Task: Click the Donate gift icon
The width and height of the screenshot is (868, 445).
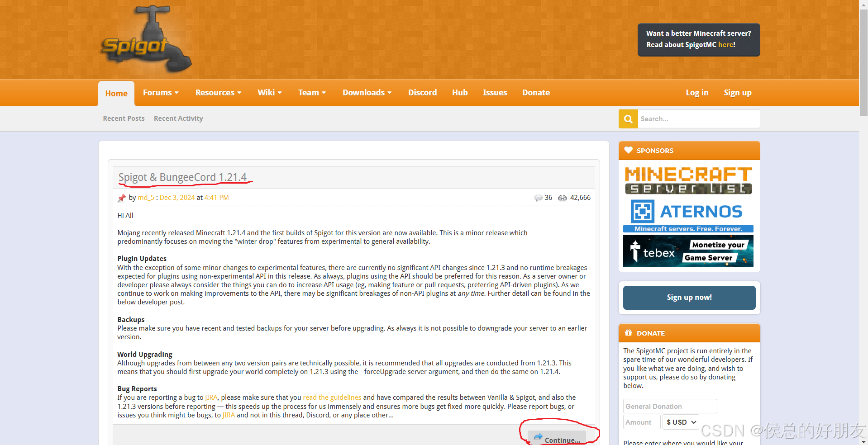Action: 628,333
